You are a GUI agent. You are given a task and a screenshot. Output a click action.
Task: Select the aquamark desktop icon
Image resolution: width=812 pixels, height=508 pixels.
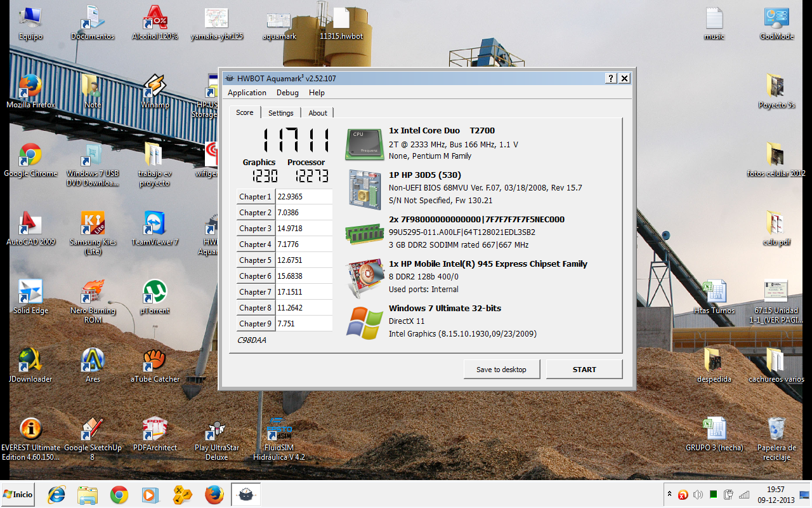point(279,23)
